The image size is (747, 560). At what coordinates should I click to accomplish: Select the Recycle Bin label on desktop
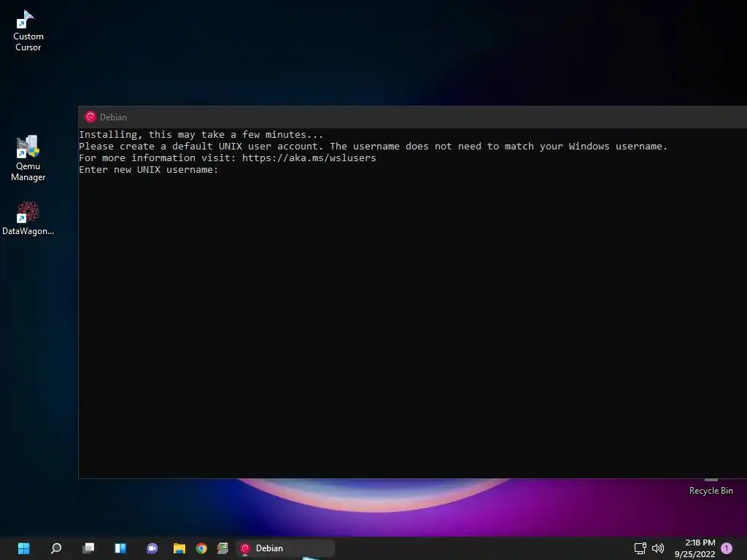click(x=711, y=491)
